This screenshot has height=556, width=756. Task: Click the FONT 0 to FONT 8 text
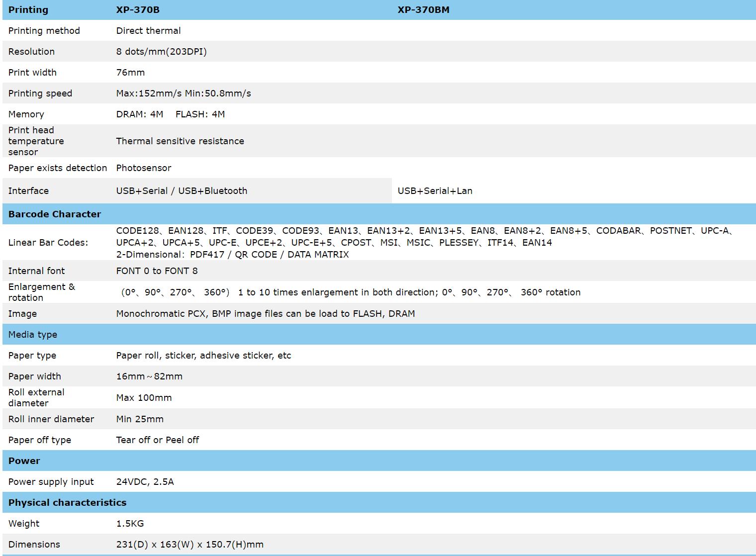pyautogui.click(x=157, y=271)
